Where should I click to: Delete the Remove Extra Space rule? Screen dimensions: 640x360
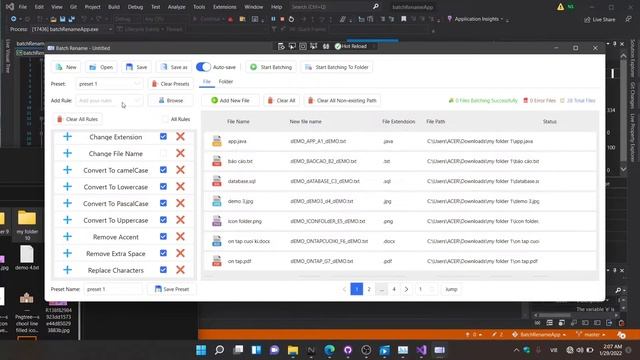180,253
